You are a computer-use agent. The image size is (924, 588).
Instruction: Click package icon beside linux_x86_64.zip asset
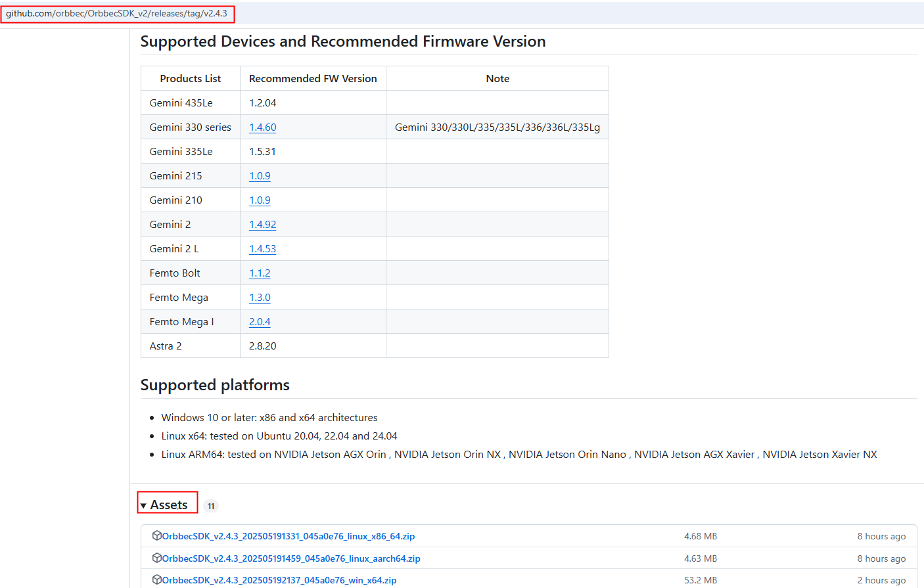click(156, 535)
